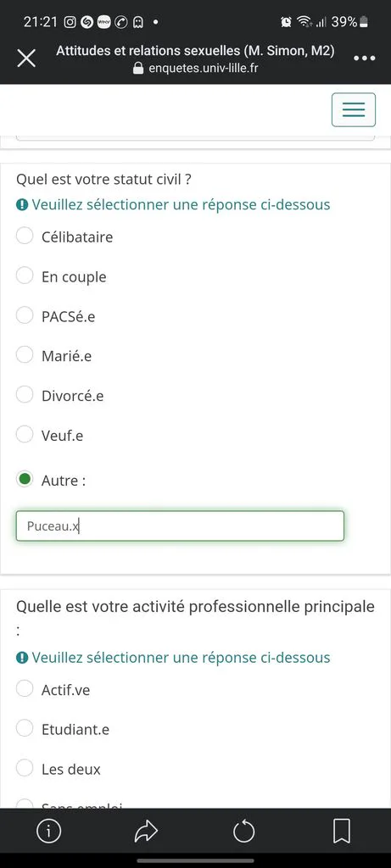Choose the Les deux radio option

pos(25,768)
